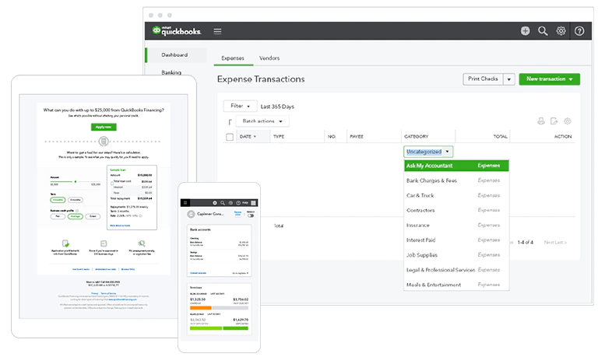Viewport: 605px width, 364px height.
Task: Tap the green invoice bar below $1,629.70
Action: [236, 328]
